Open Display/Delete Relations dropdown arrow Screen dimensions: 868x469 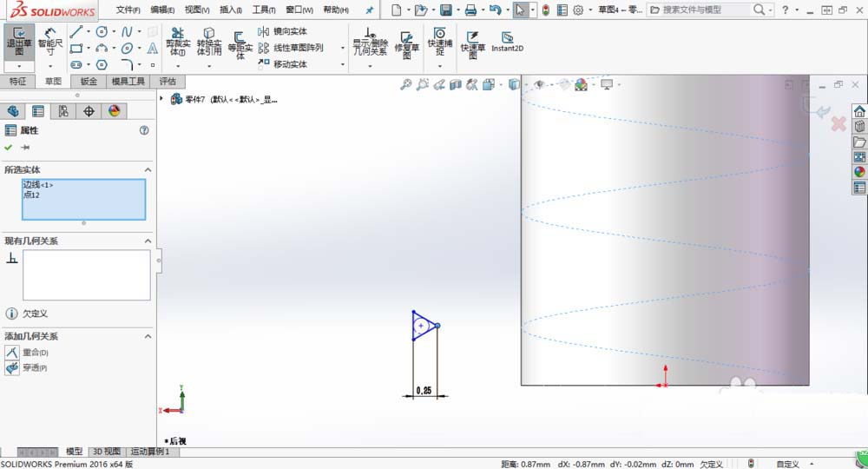[x=370, y=67]
